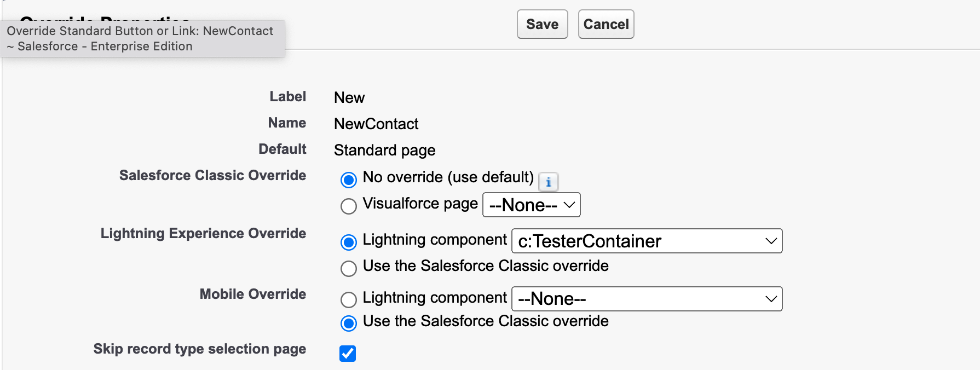This screenshot has height=370, width=980.
Task: Click the No override (use default) label text
Action: tap(448, 177)
